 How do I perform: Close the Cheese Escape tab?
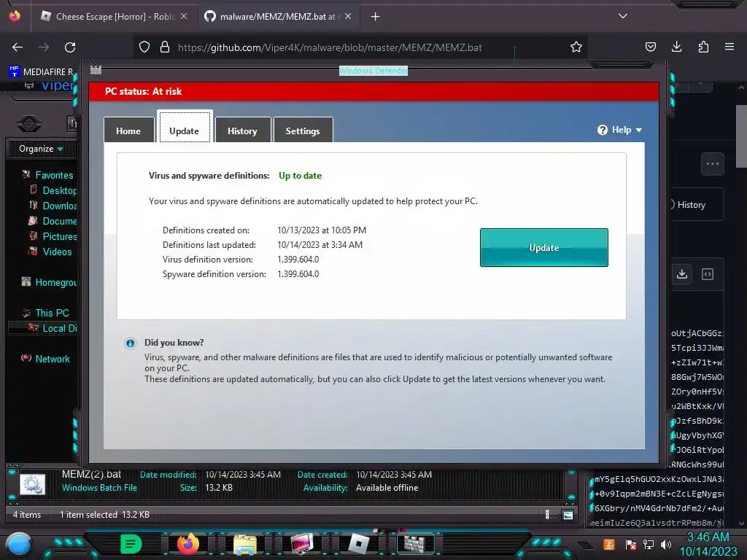tap(184, 16)
